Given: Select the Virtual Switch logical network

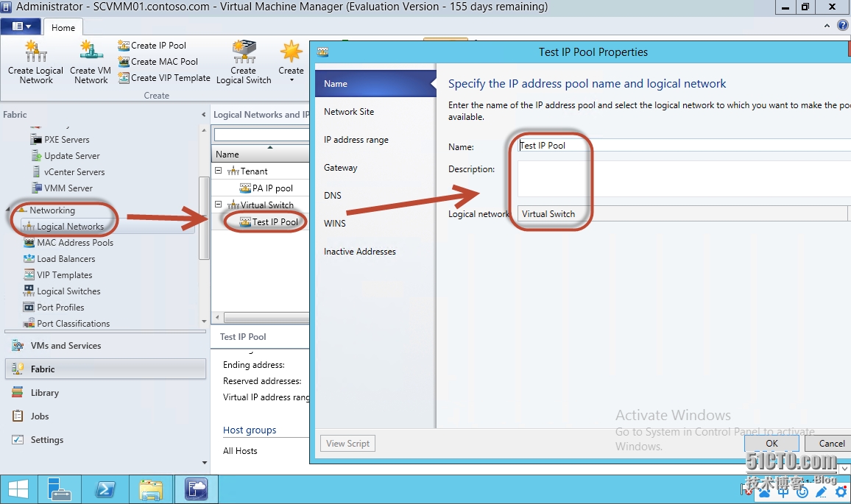Looking at the screenshot, I should (x=261, y=205).
